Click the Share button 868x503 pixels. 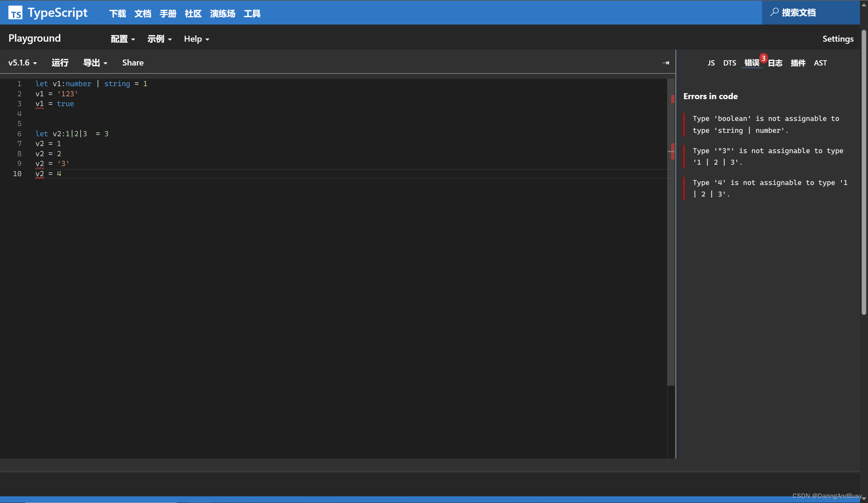133,63
